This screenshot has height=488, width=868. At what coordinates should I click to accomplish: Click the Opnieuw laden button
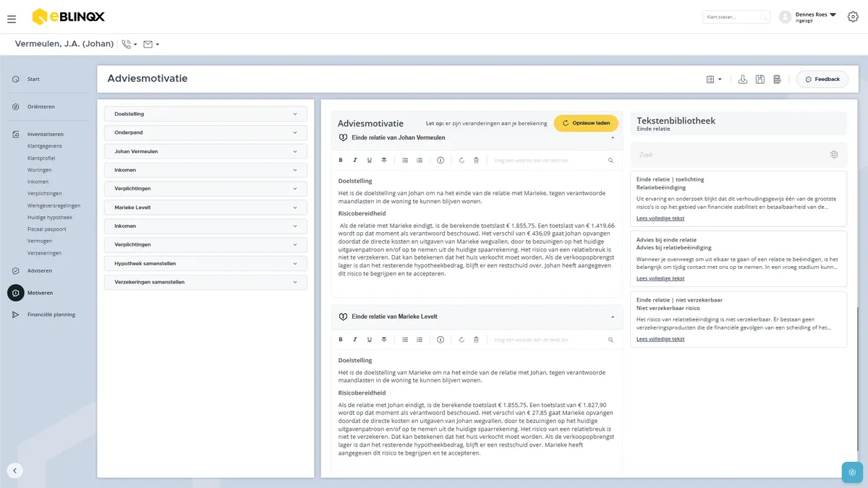click(x=587, y=124)
